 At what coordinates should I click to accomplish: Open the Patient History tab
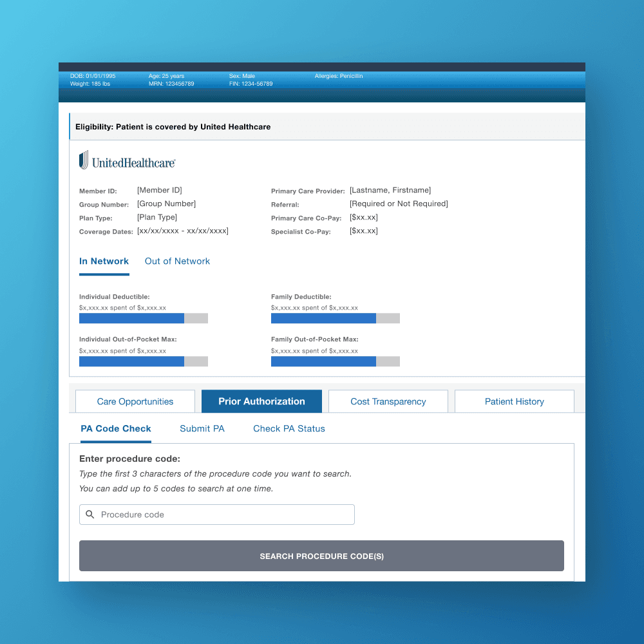pos(514,401)
